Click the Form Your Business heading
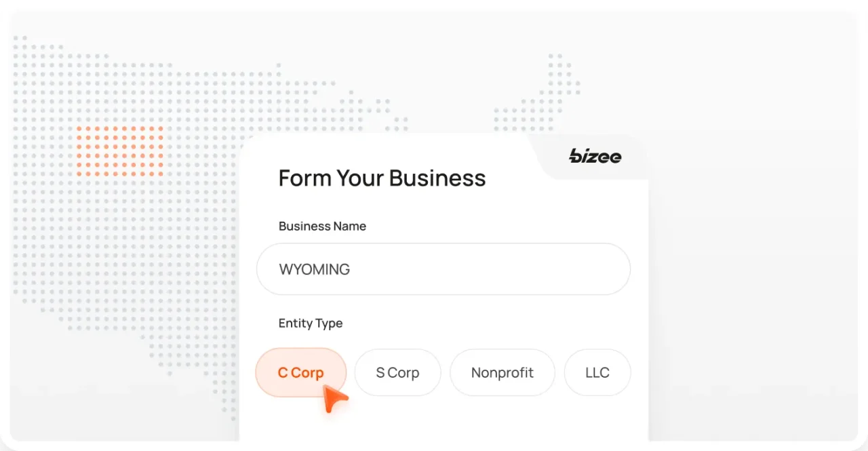 point(382,178)
